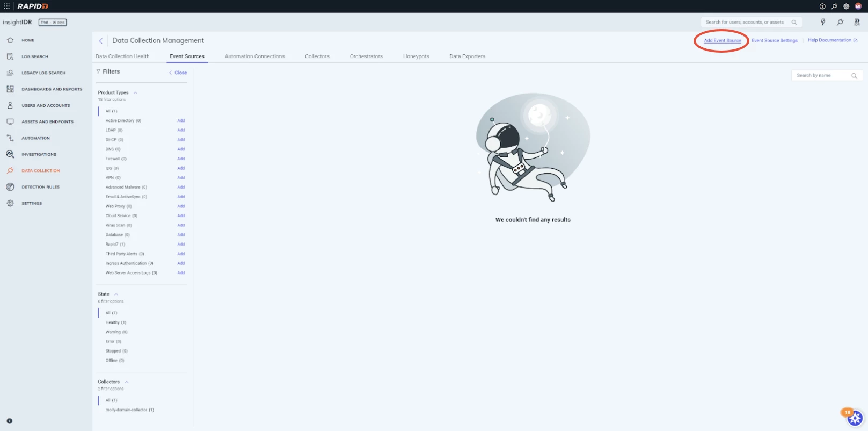
Task: Open Event Source Settings link
Action: 775,40
